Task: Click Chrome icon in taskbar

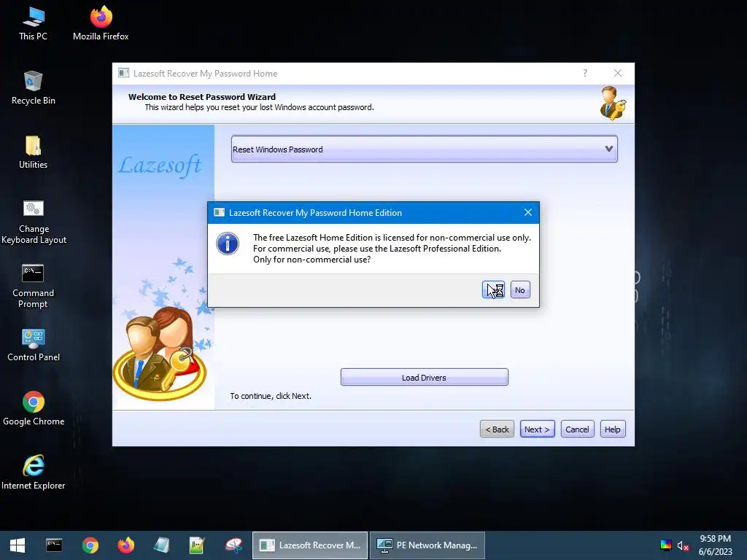Action: point(90,545)
